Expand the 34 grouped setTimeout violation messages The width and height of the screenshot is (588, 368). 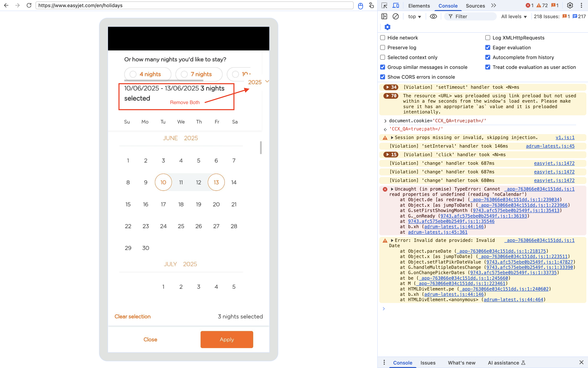(x=391, y=87)
